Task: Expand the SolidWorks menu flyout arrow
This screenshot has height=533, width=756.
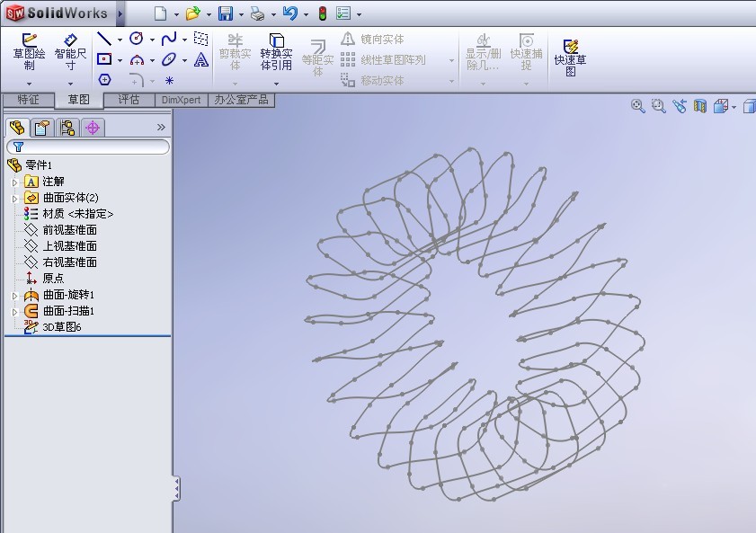Action: tap(120, 14)
